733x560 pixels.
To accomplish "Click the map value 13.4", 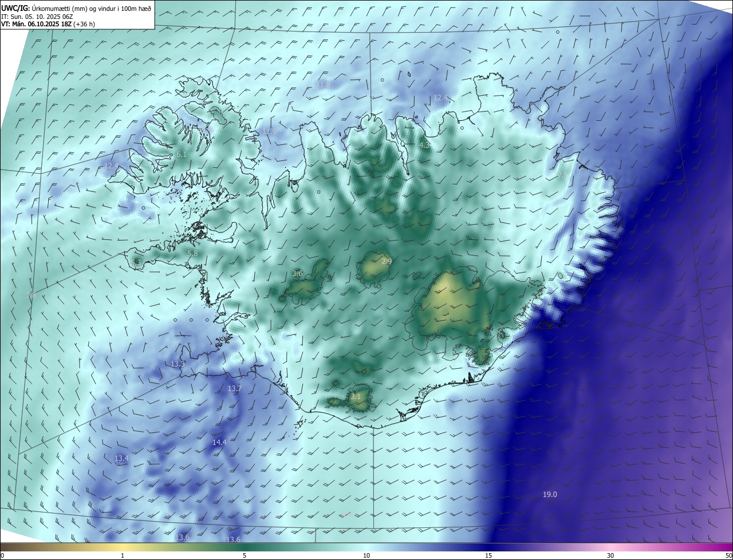I will point(121,459).
